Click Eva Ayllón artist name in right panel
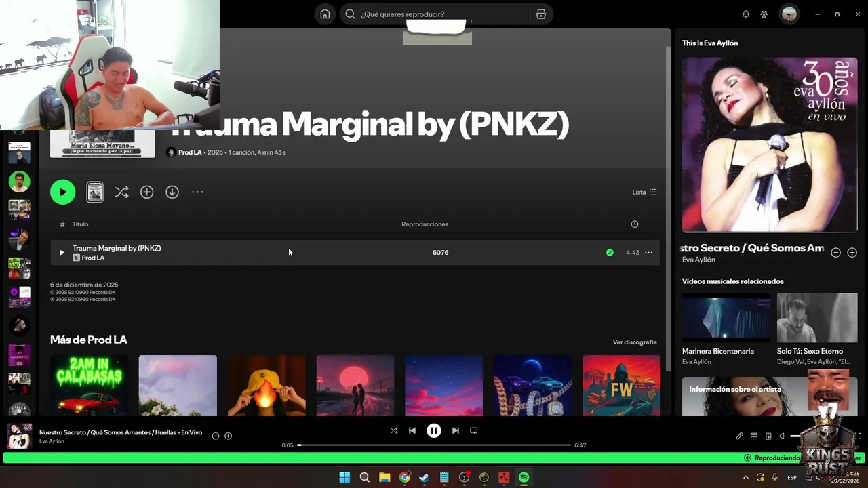This screenshot has width=868, height=488. coord(698,260)
